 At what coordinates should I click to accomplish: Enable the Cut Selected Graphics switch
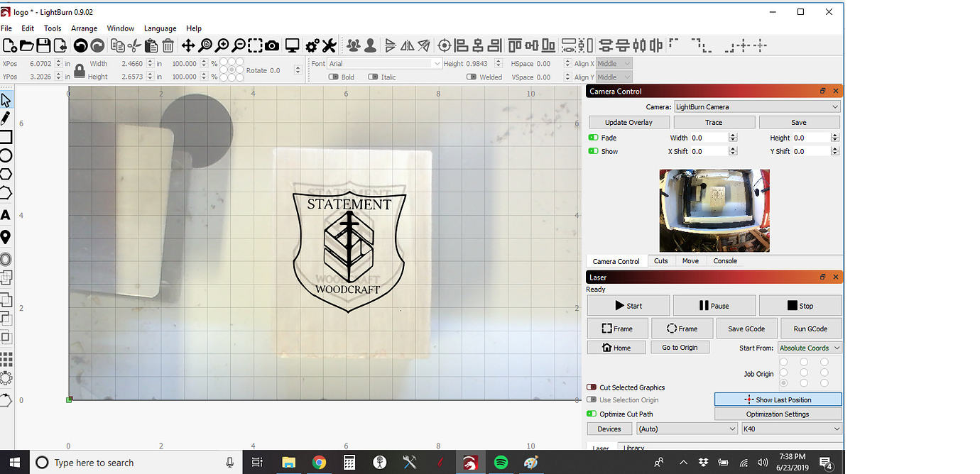click(x=592, y=387)
